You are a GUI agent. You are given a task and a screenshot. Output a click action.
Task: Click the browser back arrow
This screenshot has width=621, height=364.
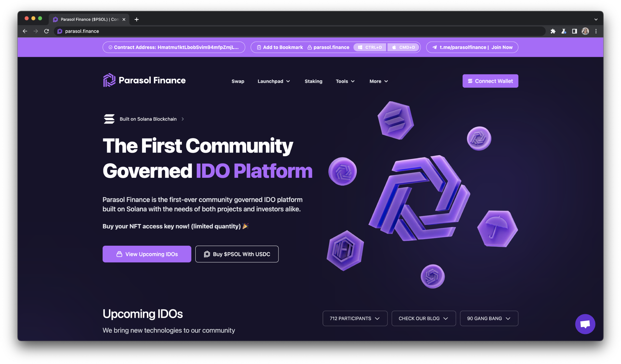click(x=25, y=31)
